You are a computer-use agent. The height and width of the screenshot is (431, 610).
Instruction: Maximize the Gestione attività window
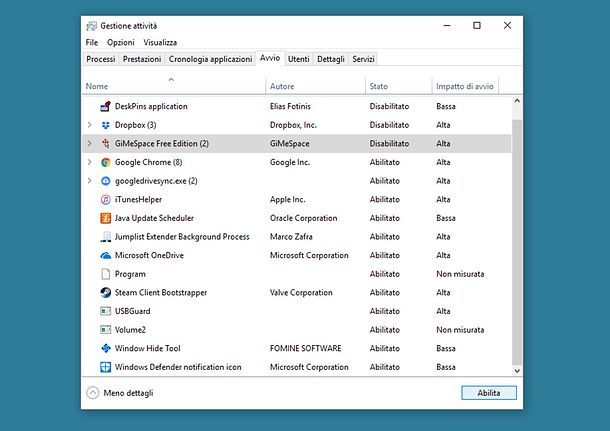coord(477,26)
